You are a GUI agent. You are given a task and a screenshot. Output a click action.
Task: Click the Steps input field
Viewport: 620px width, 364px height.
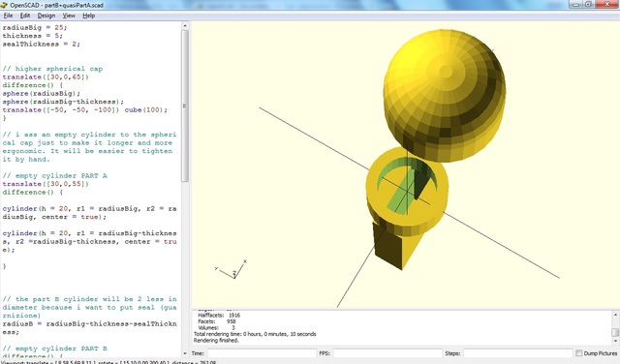click(x=518, y=353)
